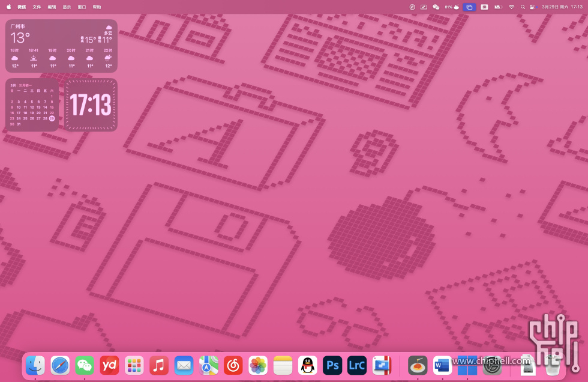
Task: Open Maps from the Dock
Action: [x=209, y=365]
